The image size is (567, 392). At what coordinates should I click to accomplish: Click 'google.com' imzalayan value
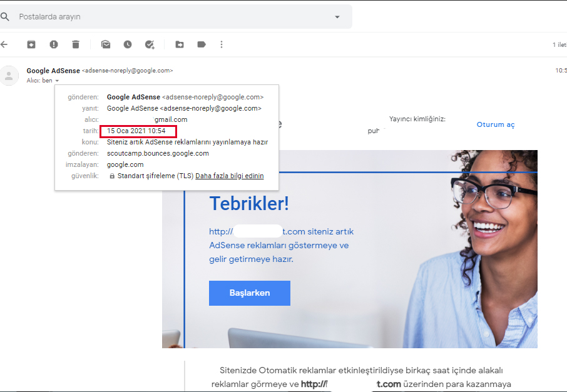(125, 165)
